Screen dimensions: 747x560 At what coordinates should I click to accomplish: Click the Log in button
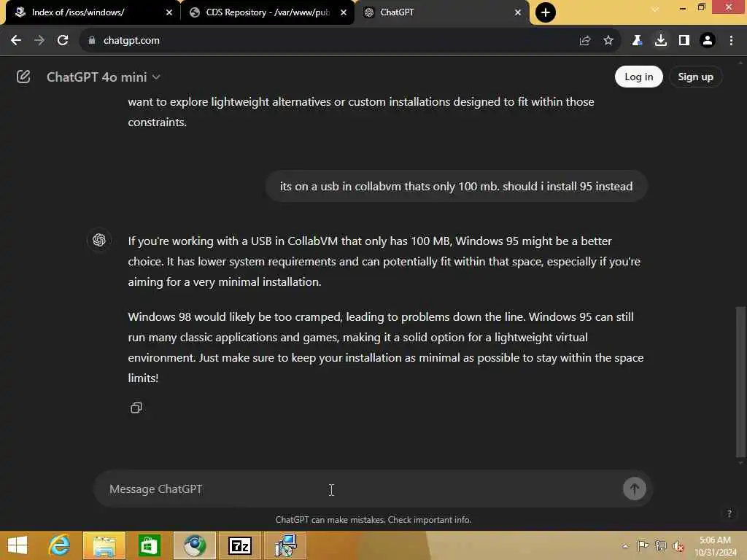tap(638, 77)
